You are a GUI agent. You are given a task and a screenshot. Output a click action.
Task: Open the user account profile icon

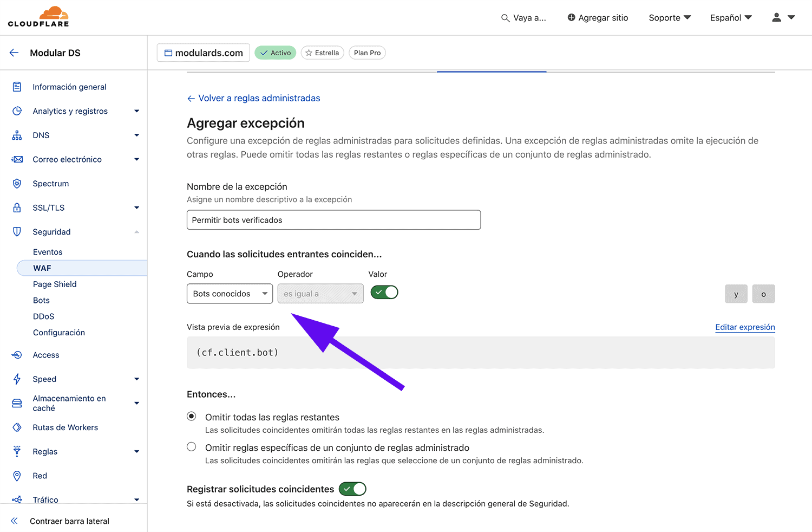pos(776,17)
